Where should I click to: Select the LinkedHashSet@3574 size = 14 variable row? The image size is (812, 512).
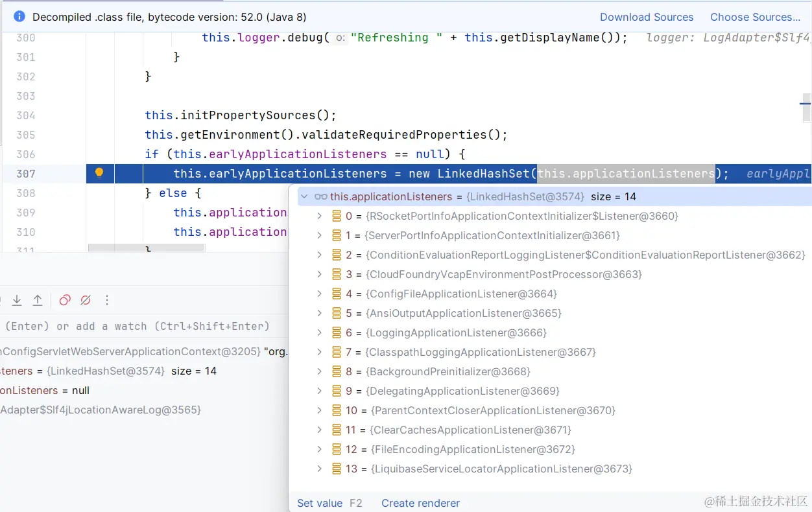tap(143, 371)
